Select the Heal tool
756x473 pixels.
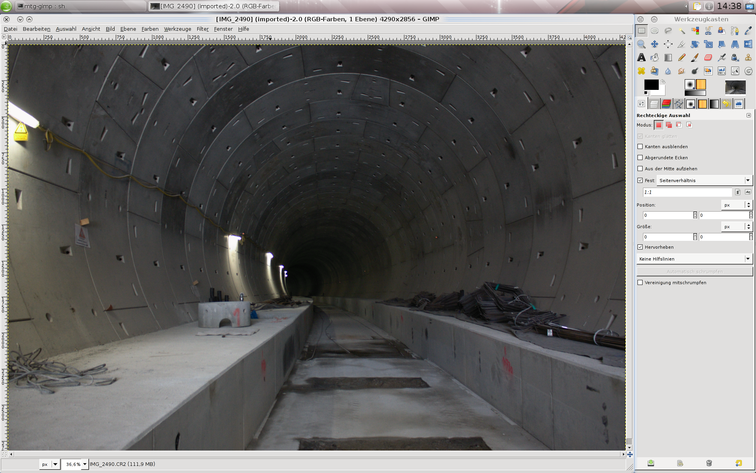[x=641, y=71]
